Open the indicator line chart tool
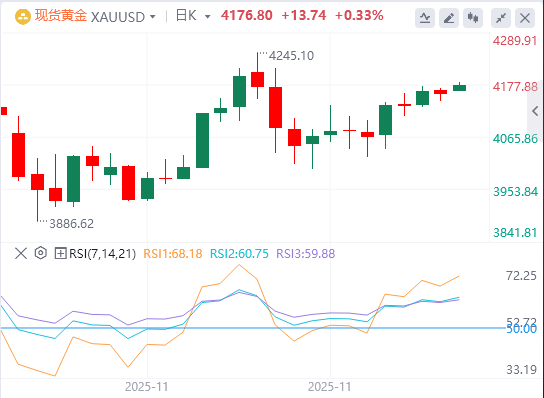This screenshot has height=398, width=544. pos(425,17)
